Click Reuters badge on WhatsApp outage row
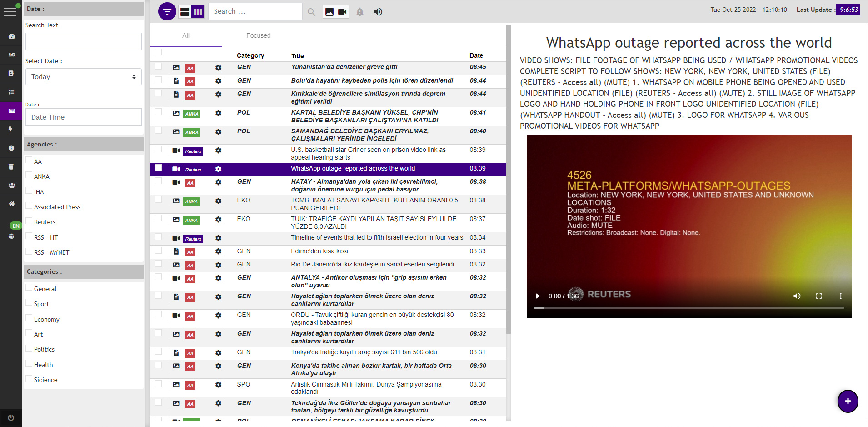The height and width of the screenshot is (427, 868). click(x=193, y=170)
